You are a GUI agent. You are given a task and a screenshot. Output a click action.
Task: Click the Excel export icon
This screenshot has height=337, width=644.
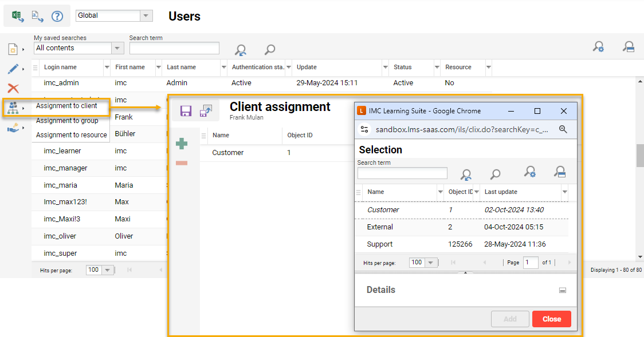18,16
